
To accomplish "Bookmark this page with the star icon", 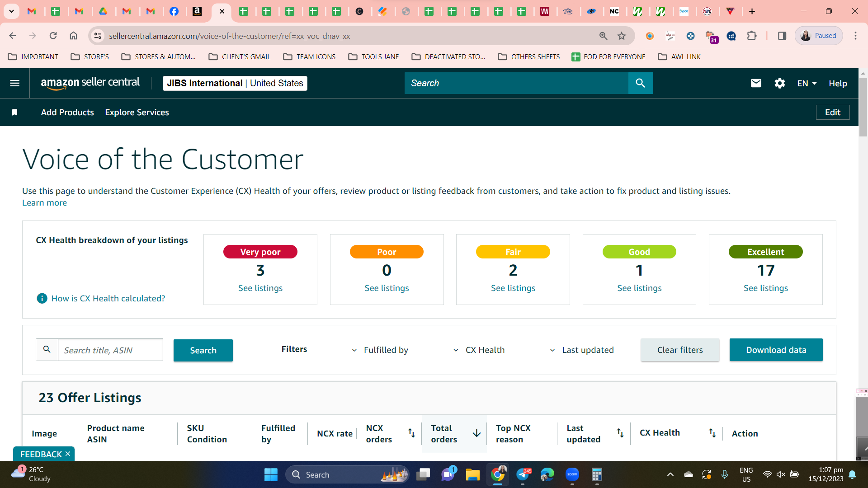I will (622, 36).
